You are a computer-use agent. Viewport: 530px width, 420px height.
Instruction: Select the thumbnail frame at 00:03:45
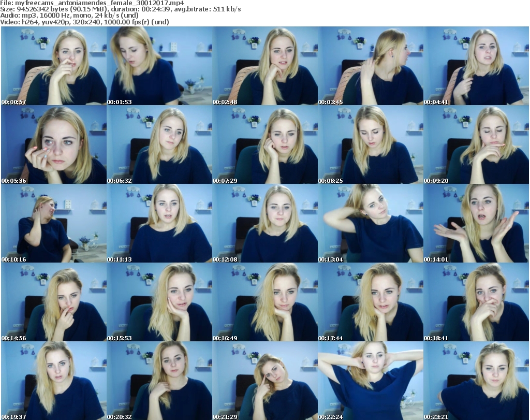(x=371, y=66)
